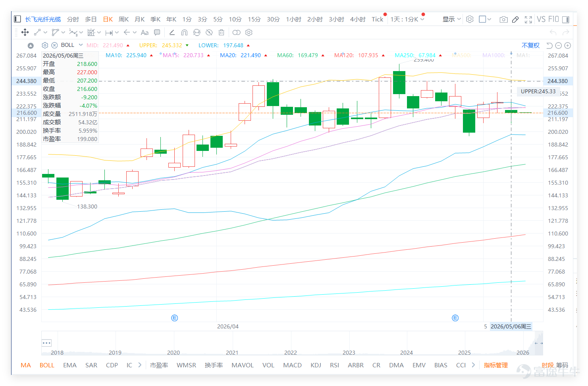Select the crosshair move cursor tool
Screen dimensions: 588x386
coord(25,32)
